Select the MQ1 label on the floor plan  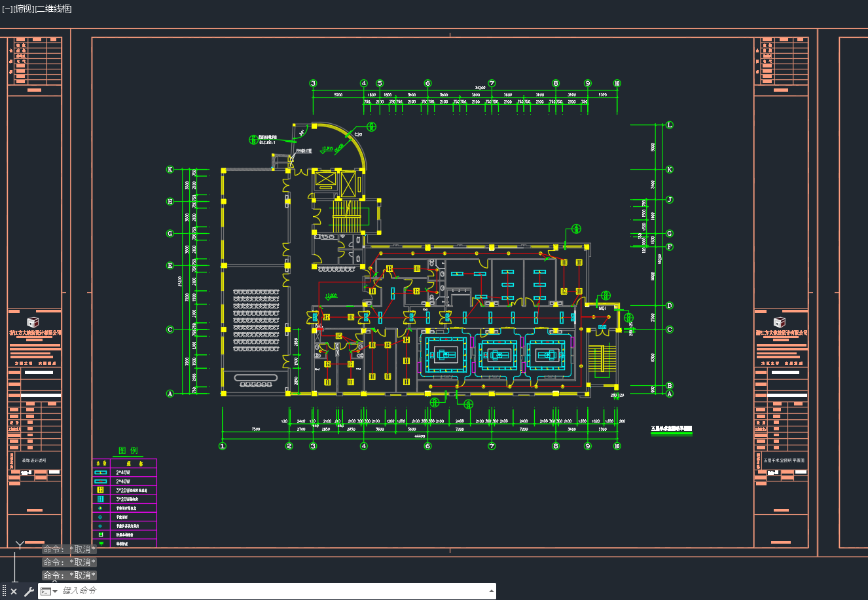[x=602, y=307]
